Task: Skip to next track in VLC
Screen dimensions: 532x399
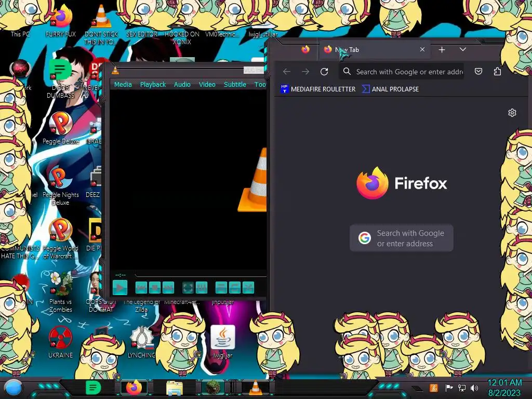Action: click(x=168, y=288)
